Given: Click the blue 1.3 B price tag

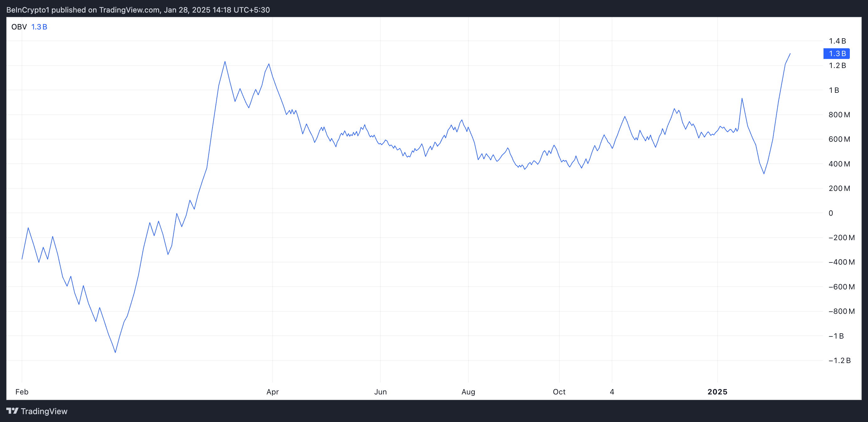Looking at the screenshot, I should (x=837, y=54).
